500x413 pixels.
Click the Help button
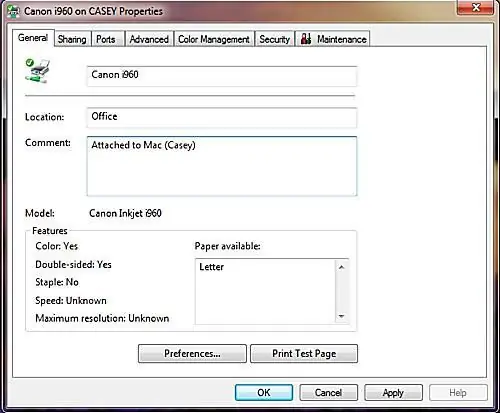458,392
